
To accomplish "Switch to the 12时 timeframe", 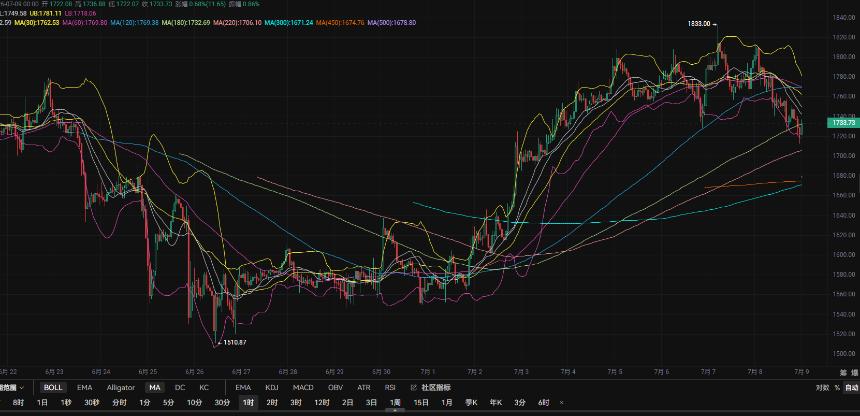I will point(321,403).
